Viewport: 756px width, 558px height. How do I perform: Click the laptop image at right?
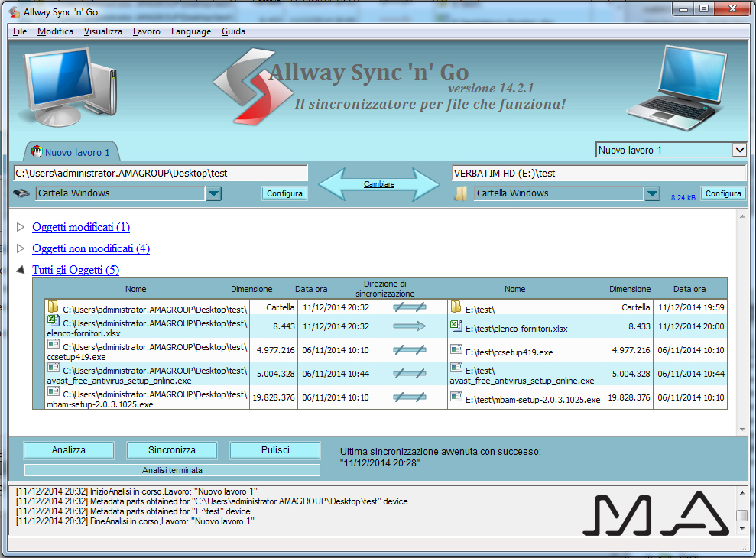(x=677, y=88)
